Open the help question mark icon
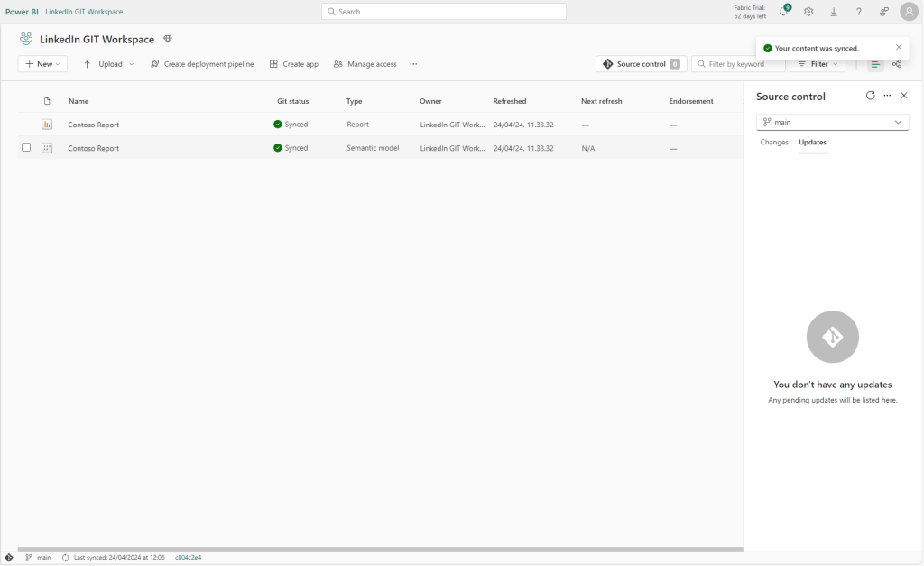Image resolution: width=924 pixels, height=566 pixels. 858,12
